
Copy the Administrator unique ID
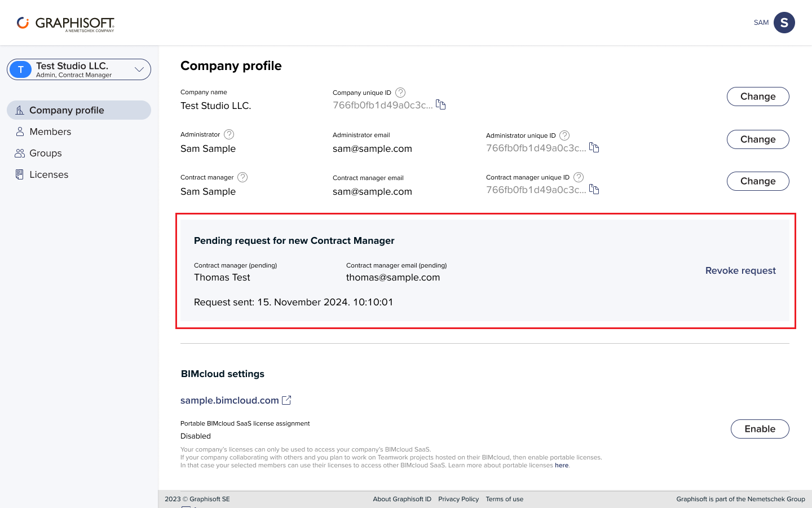[594, 148]
